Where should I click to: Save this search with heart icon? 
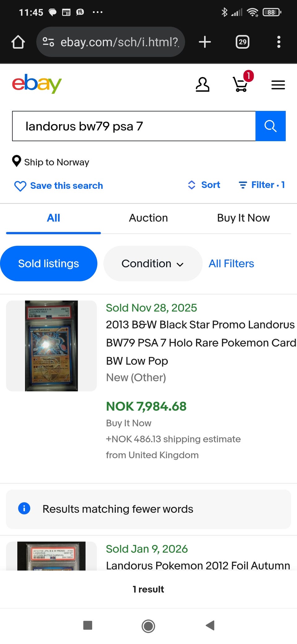coord(59,186)
